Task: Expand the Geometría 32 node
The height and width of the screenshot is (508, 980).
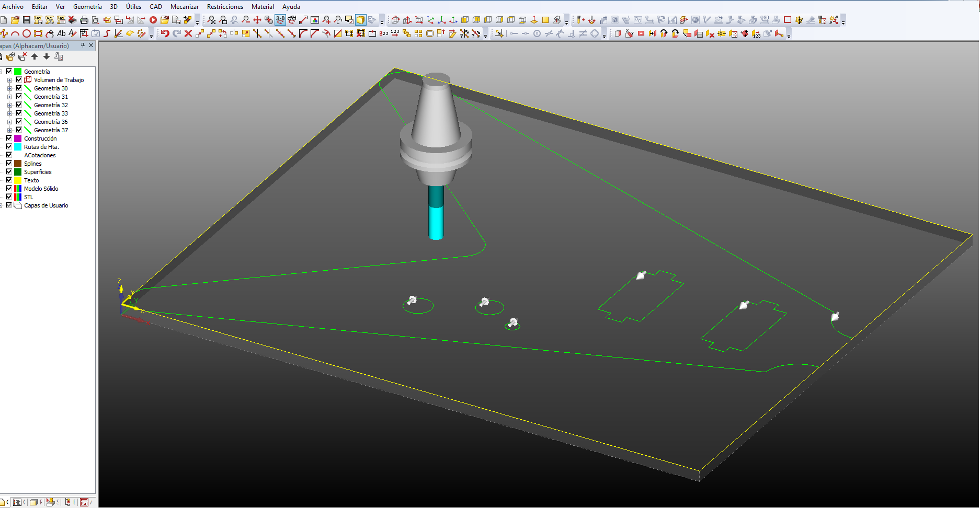Action: point(9,106)
